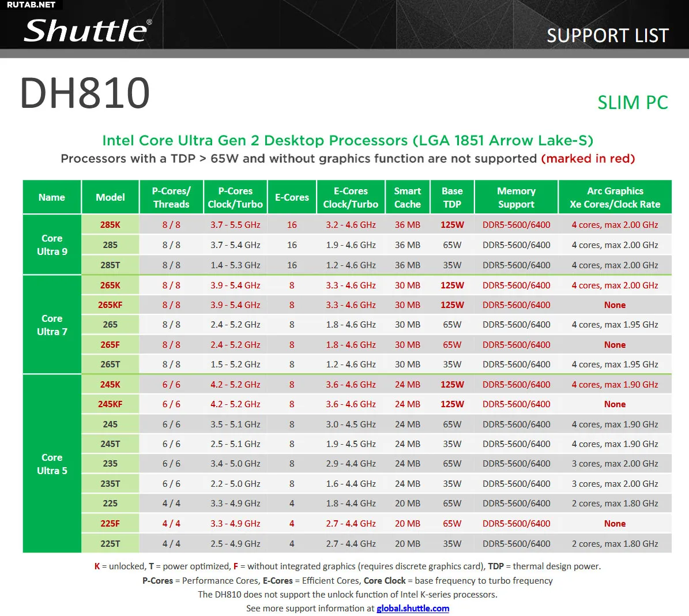The image size is (689, 616).
Task: Click the 'Smart Cache' column header
Action: point(407,197)
